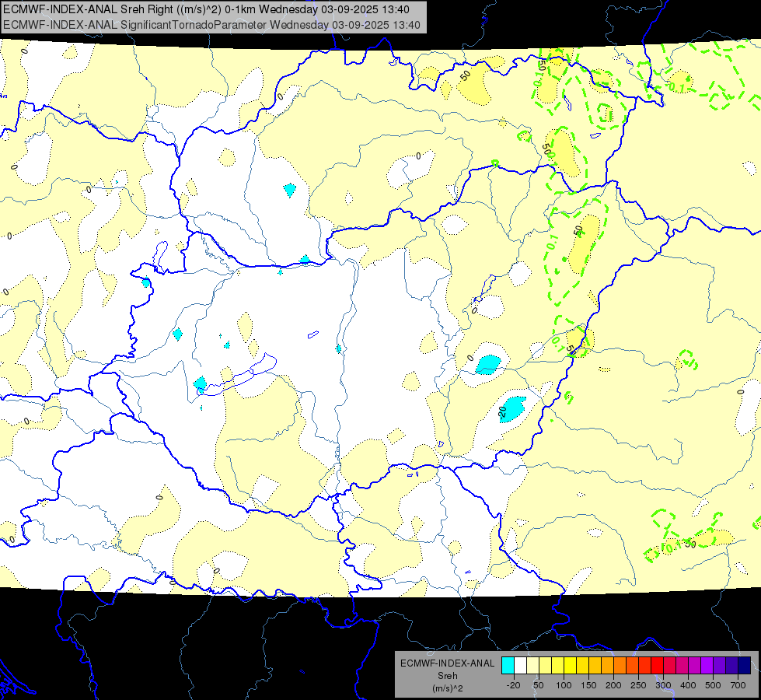Click the legend value "250"
The height and width of the screenshot is (700, 761).
click(638, 685)
